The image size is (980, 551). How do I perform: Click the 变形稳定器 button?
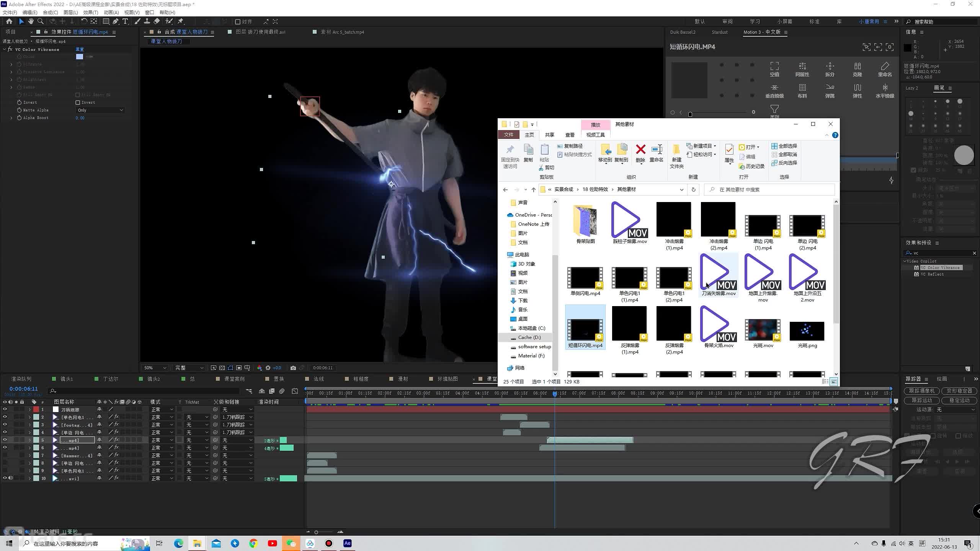click(x=959, y=391)
